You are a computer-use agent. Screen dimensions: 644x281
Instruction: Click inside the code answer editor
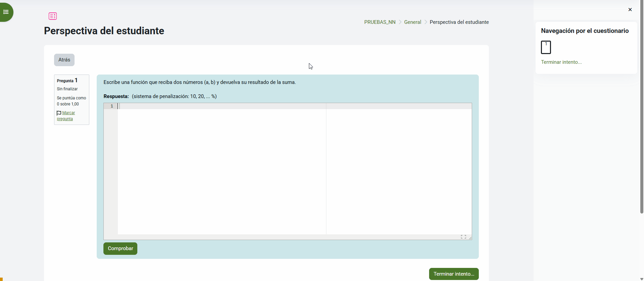coord(222,168)
